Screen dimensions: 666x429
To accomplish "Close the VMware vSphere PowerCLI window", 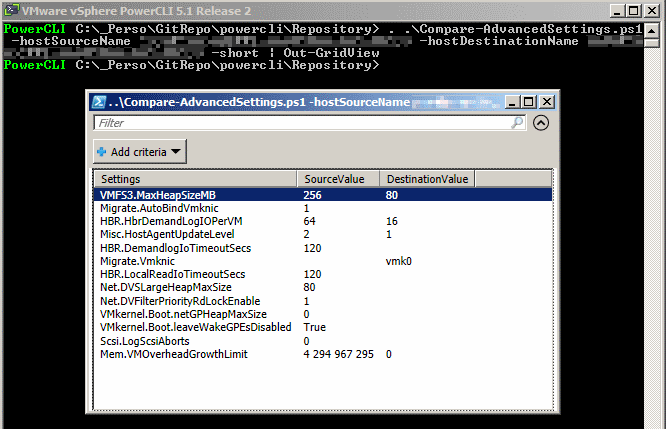I will click(x=652, y=11).
